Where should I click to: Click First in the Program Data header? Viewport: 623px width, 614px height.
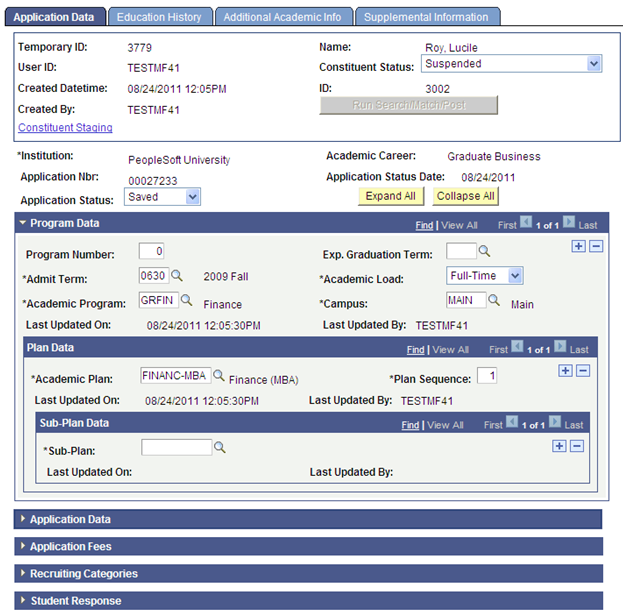(507, 225)
